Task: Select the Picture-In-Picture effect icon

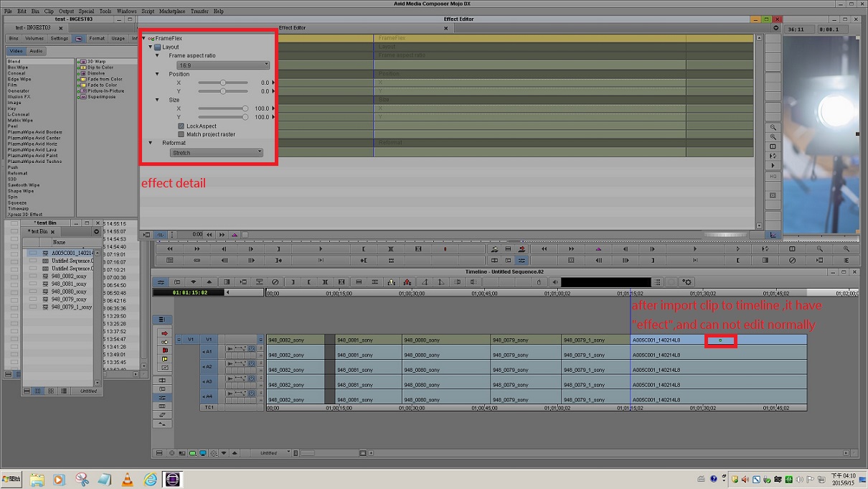Action: tap(82, 91)
